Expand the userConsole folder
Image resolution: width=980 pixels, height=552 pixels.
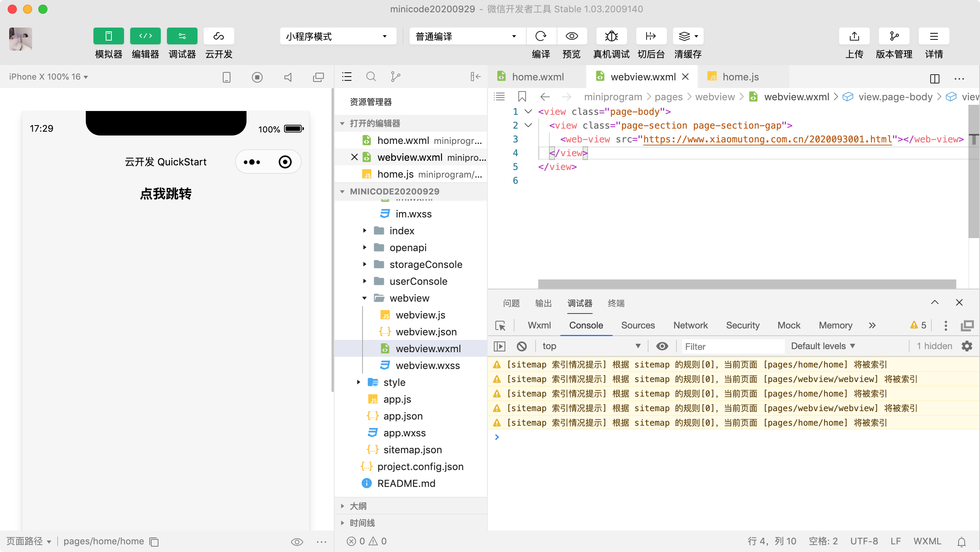tap(418, 281)
